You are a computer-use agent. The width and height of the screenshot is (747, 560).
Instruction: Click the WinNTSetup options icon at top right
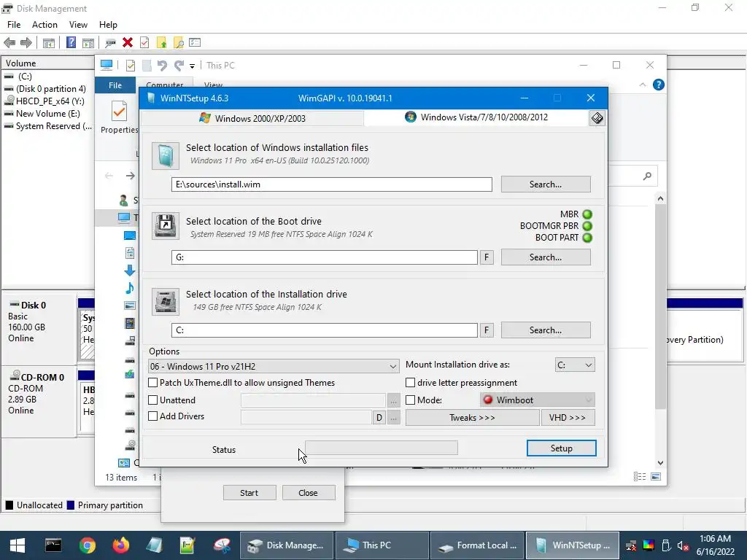click(597, 118)
